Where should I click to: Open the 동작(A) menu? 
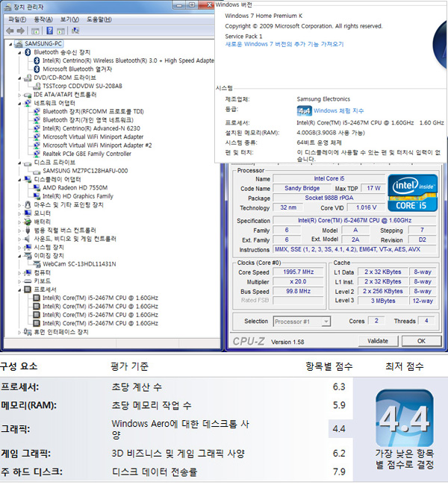pos(43,19)
